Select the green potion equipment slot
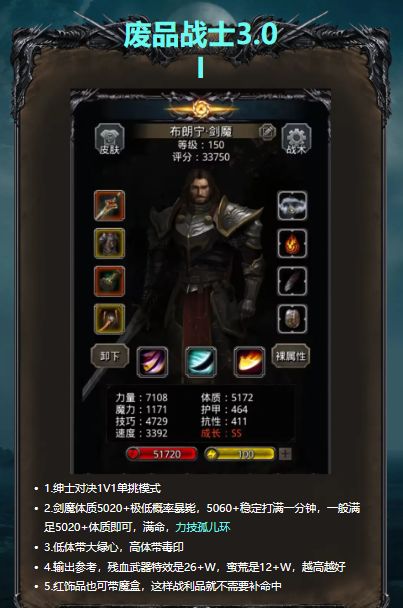Image resolution: width=403 pixels, height=608 pixels. [x=109, y=281]
